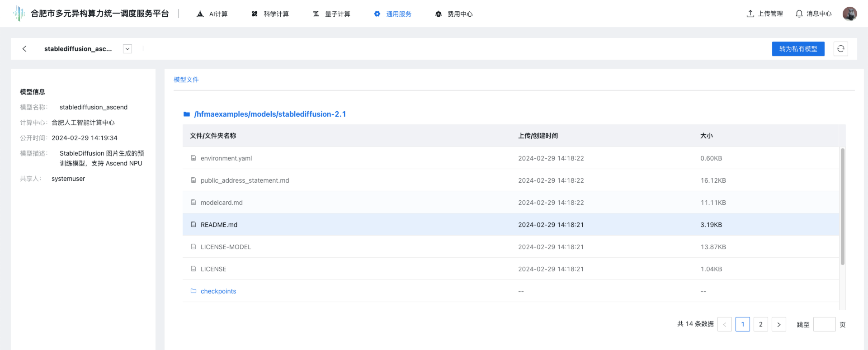Open the checkpoints folder link

pos(218,291)
